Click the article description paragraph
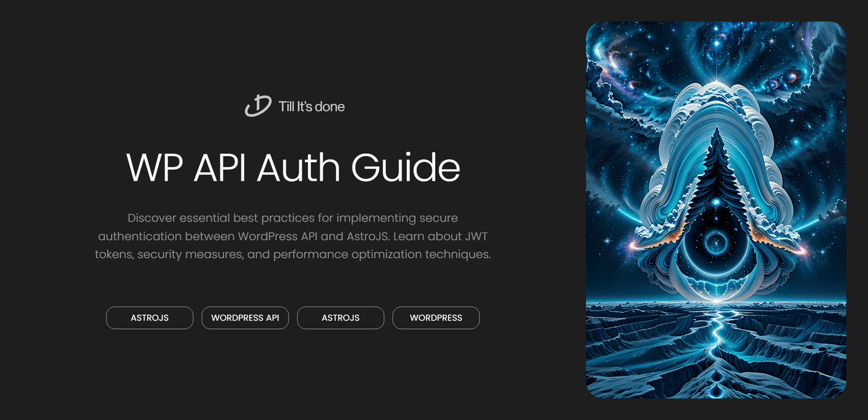Screen dimensions: 868x420 click(x=293, y=236)
